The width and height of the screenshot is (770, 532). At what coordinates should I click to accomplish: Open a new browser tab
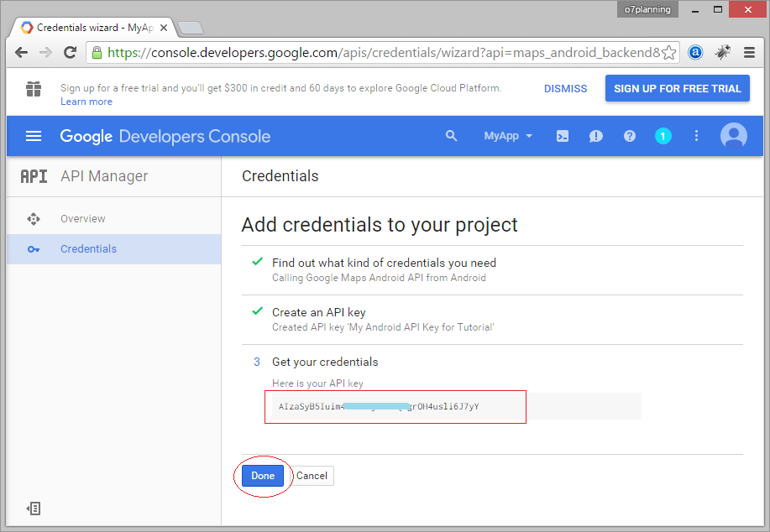[x=191, y=28]
